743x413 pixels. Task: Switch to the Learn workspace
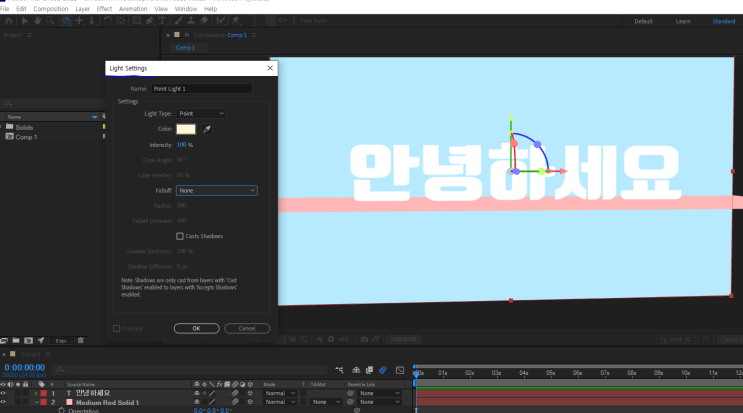click(683, 21)
